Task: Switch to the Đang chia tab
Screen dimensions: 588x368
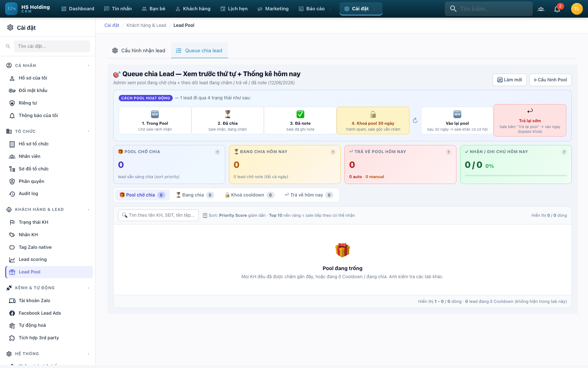Action: (x=195, y=195)
